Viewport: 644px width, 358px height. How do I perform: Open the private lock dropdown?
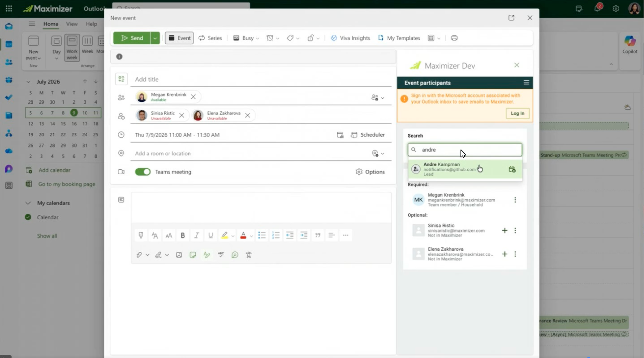pyautogui.click(x=313, y=38)
